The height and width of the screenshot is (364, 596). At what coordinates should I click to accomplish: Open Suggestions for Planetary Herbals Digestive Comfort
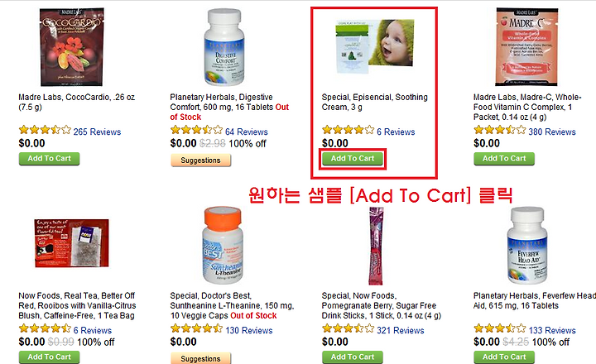point(200,160)
